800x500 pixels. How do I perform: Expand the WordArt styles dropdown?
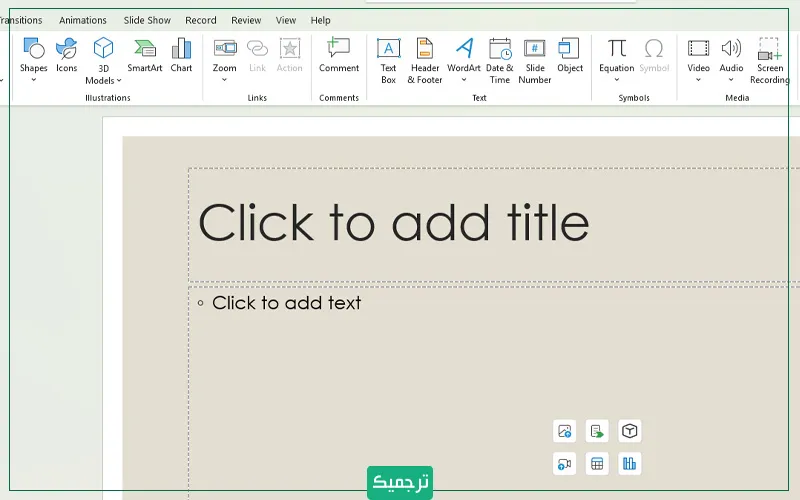464,80
